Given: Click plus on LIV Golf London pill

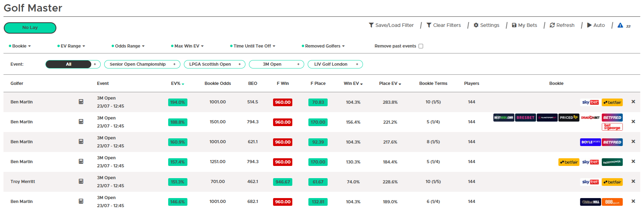Looking at the screenshot, I should pos(357,64).
